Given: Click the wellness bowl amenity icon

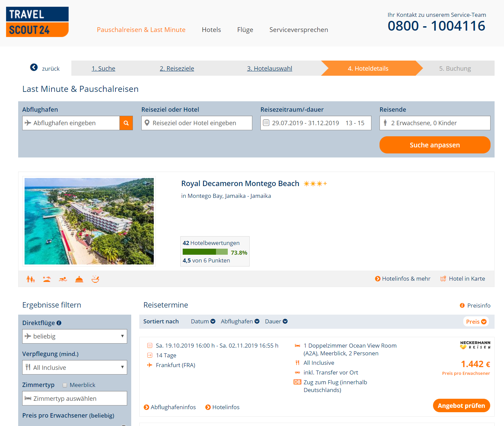Looking at the screenshot, I should (95, 279).
